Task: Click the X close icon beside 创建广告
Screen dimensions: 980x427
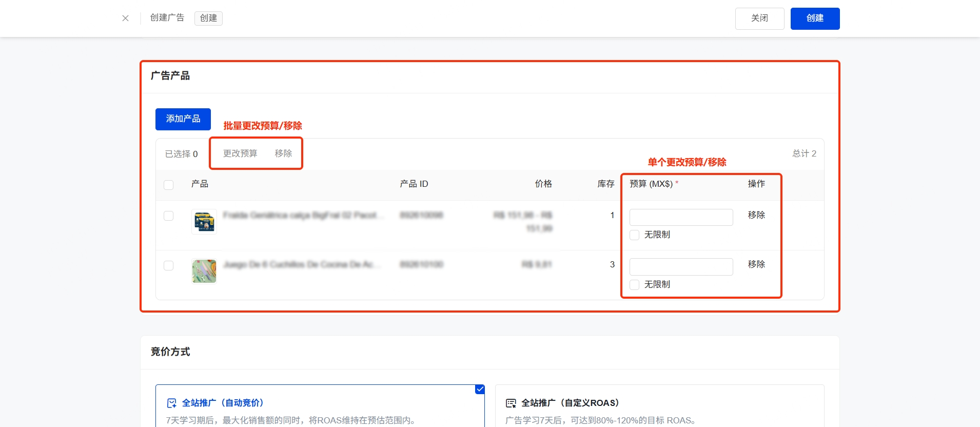Action: click(125, 18)
